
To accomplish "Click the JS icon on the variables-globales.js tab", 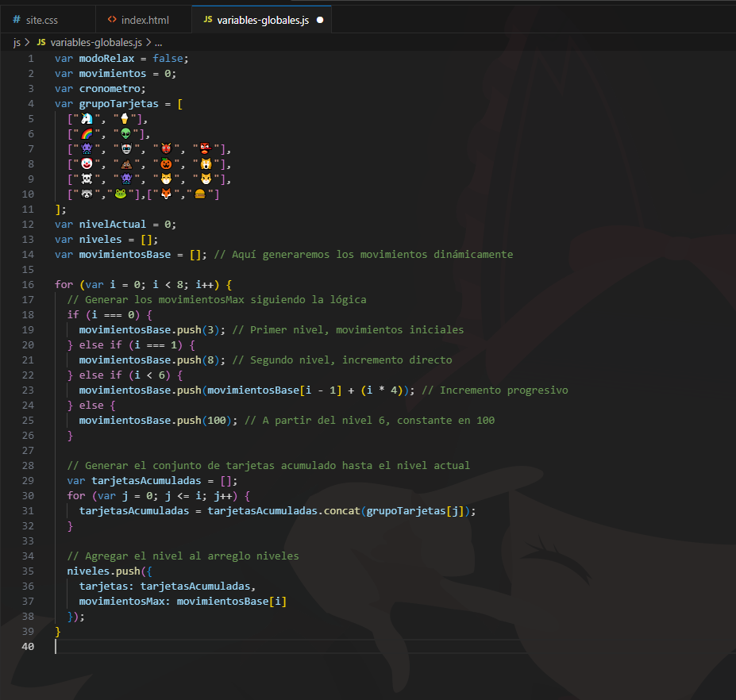I will tap(208, 19).
